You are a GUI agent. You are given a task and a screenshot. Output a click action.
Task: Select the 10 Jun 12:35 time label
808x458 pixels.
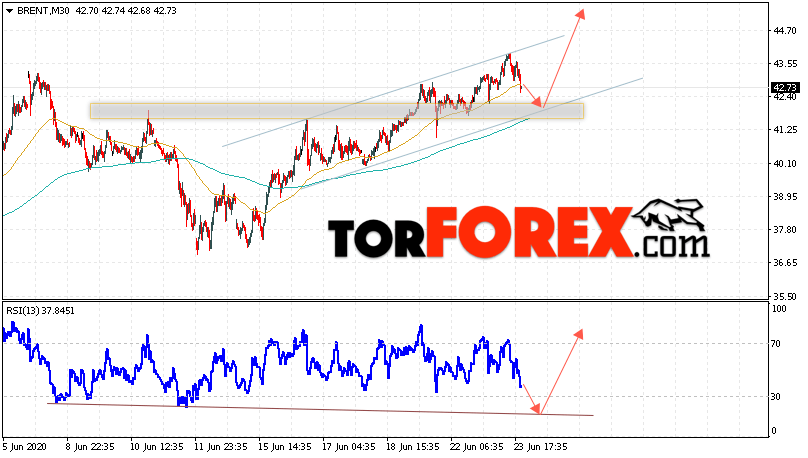pyautogui.click(x=156, y=447)
